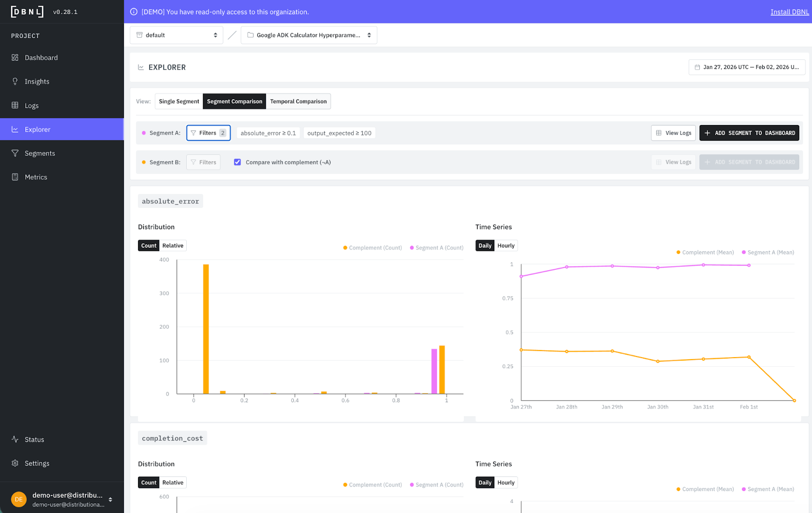The height and width of the screenshot is (513, 812).
Task: Click the pink bar near 1 in absolute_error histogram
Action: [434, 371]
